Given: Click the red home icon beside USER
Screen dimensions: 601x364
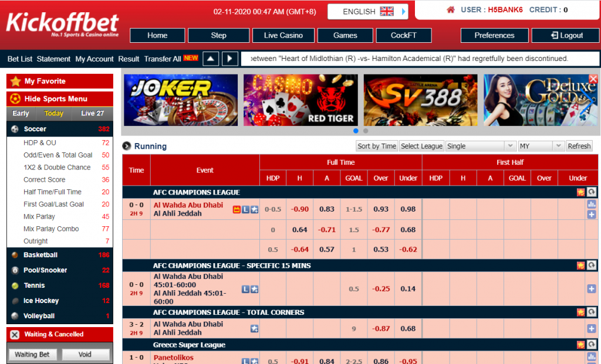Looking at the screenshot, I should [451, 10].
